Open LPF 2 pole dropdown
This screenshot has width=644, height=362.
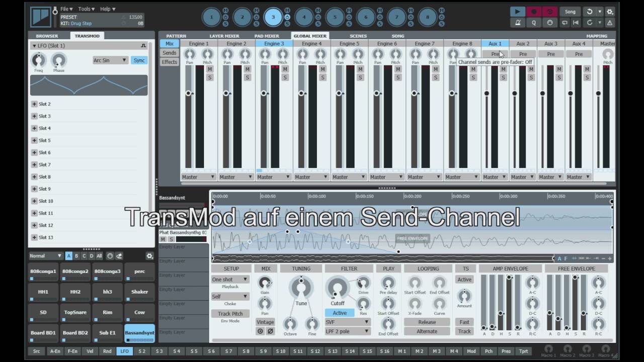347,331
